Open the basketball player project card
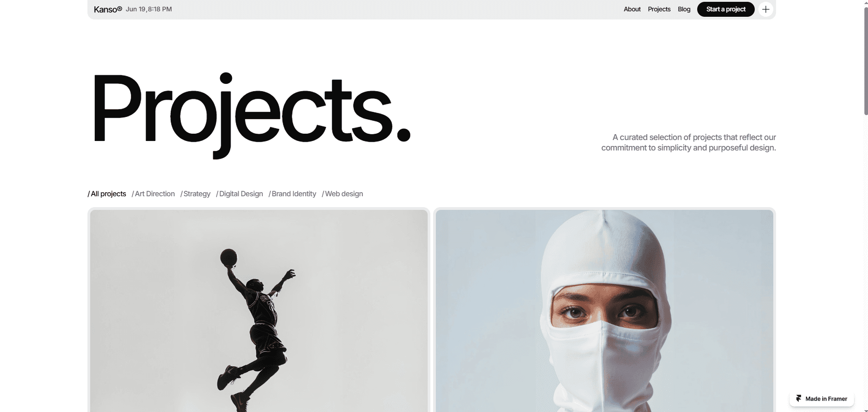Screen dimensions: 868x412 pos(259,310)
